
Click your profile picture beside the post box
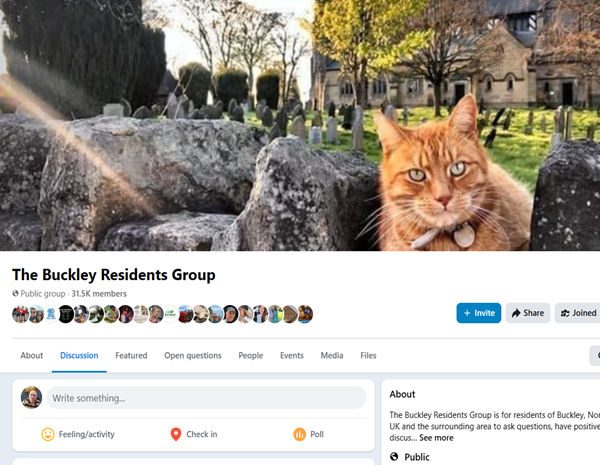pyautogui.click(x=32, y=397)
